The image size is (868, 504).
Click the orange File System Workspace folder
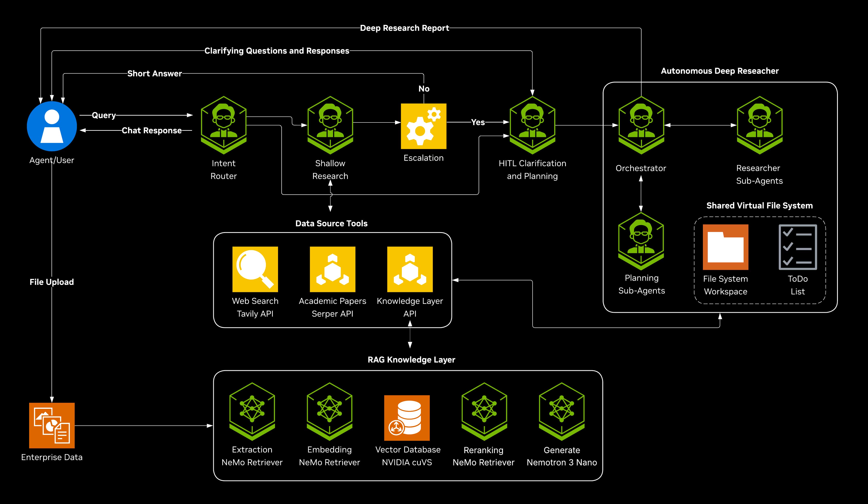(725, 247)
